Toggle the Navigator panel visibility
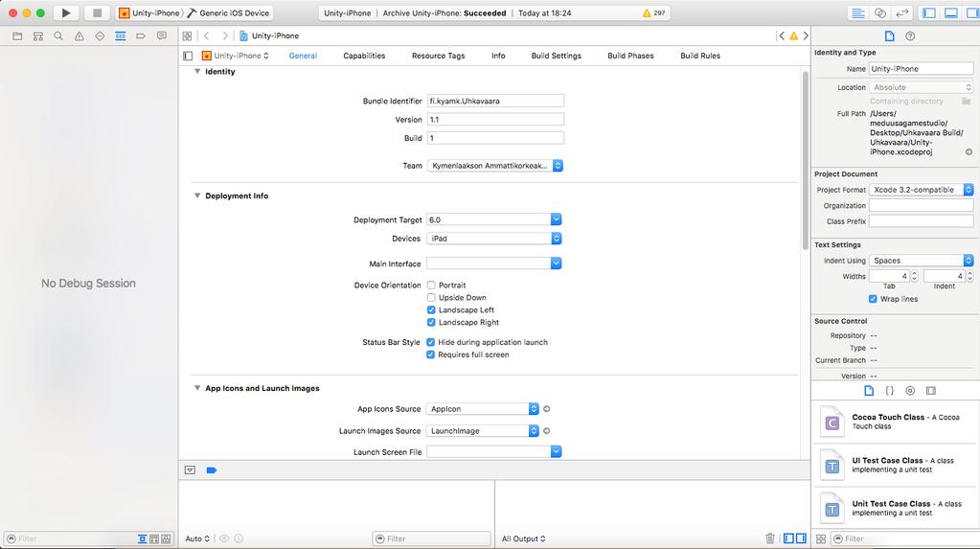 [x=929, y=13]
